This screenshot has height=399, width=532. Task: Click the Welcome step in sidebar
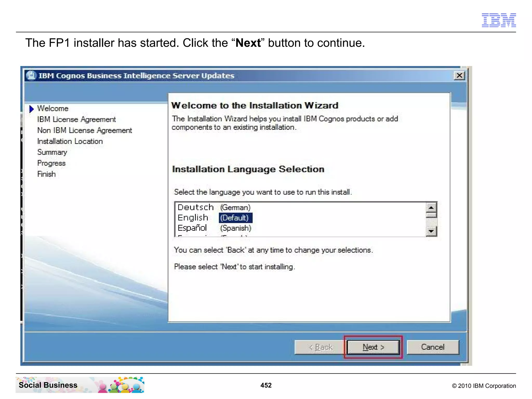pos(53,108)
